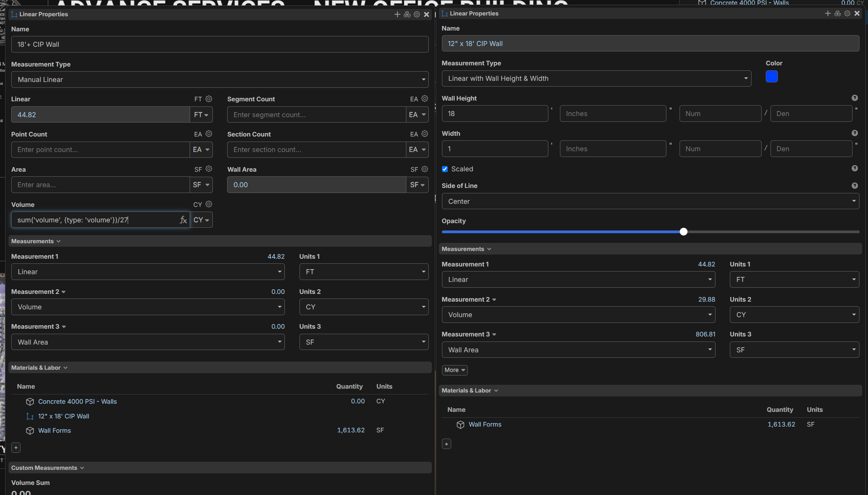Open settings gear in 12" x 18' CIP Wall panel header
The height and width of the screenshot is (495, 868).
(x=847, y=14)
